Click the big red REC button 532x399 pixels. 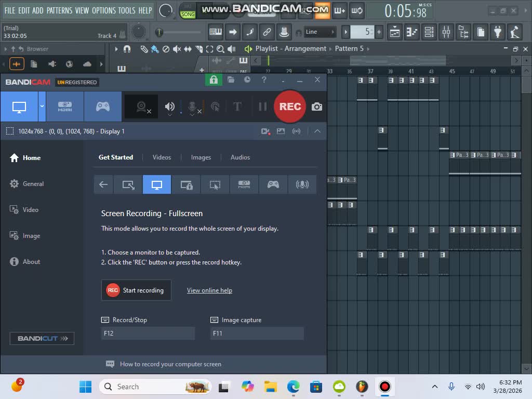click(290, 107)
